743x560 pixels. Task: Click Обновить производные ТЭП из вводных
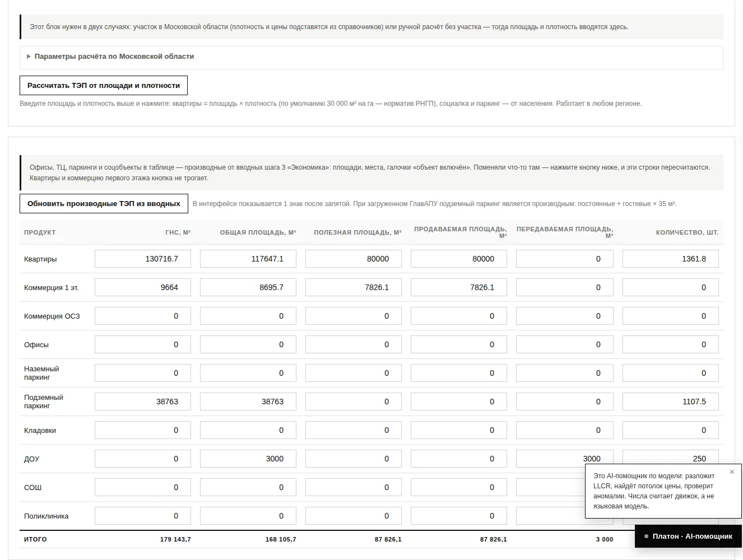click(x=104, y=204)
